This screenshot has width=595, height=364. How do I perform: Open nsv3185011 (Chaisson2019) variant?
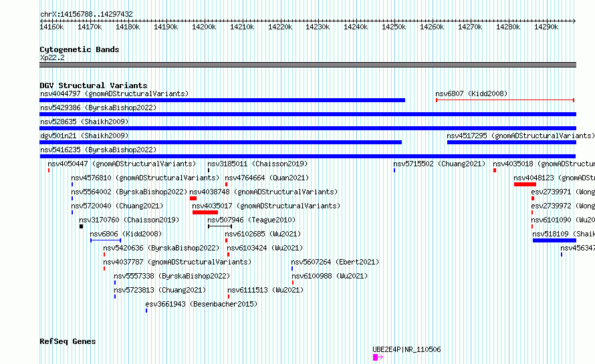257,164
